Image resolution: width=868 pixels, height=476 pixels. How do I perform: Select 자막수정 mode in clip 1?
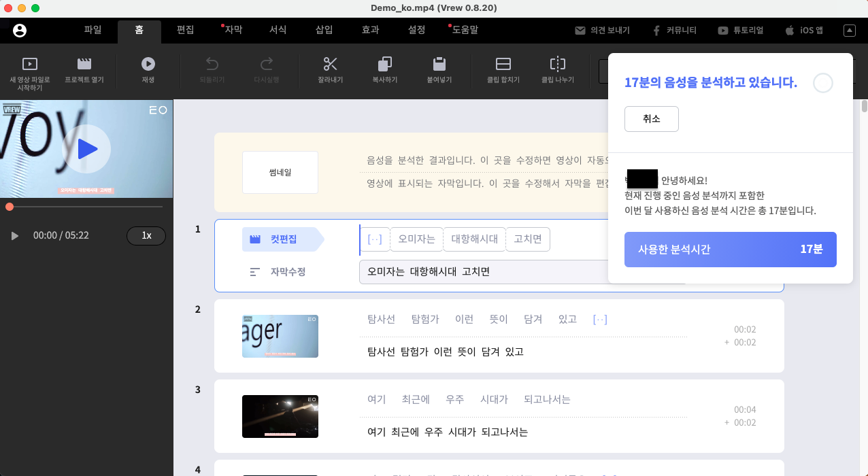[278, 272]
